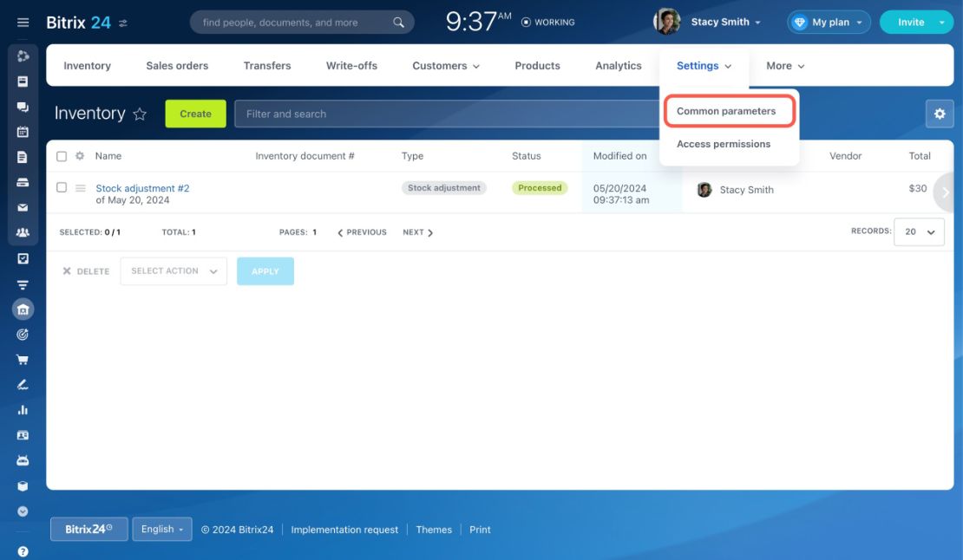Open the mail envelope icon in sidebar

(x=23, y=208)
